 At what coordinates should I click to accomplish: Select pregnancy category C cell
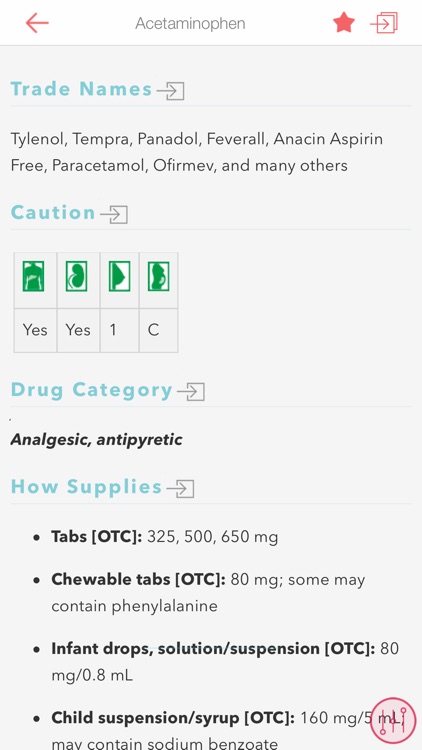[158, 330]
